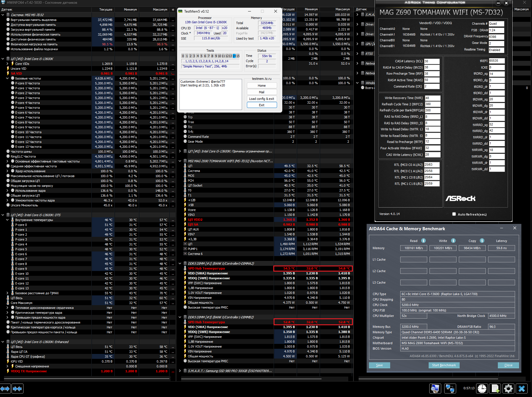Click the collapse columns arrows icon in HWiNFO
Image resolution: width=532 pixels, height=397 pixels.
(x=18, y=389)
